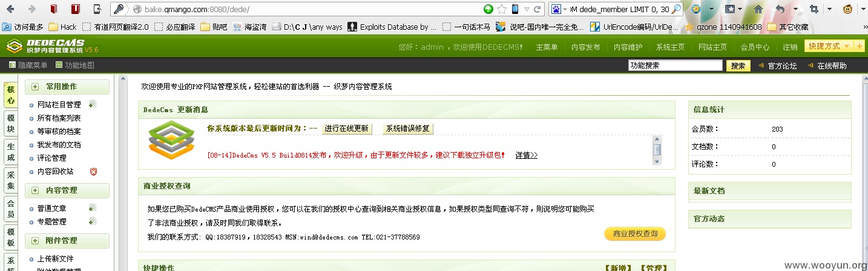The image size is (868, 271).
Task: Click the dark red T toolbar icon
Action: pyautogui.click(x=75, y=9)
